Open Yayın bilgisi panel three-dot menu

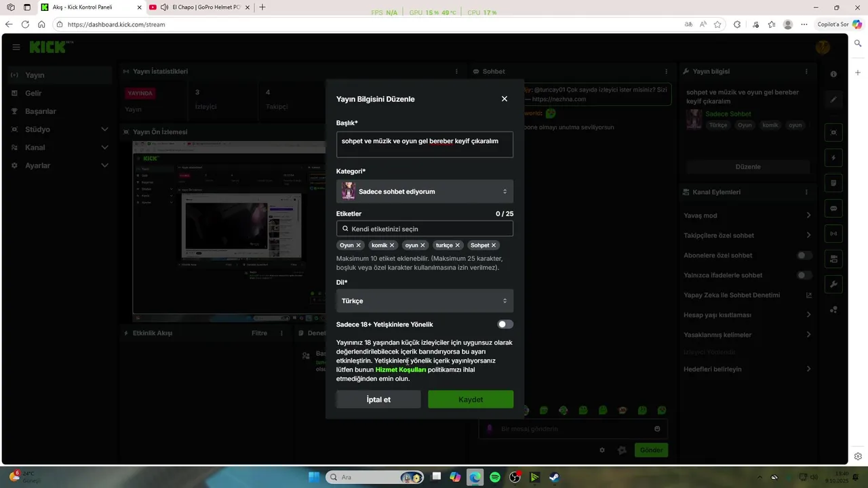click(806, 71)
